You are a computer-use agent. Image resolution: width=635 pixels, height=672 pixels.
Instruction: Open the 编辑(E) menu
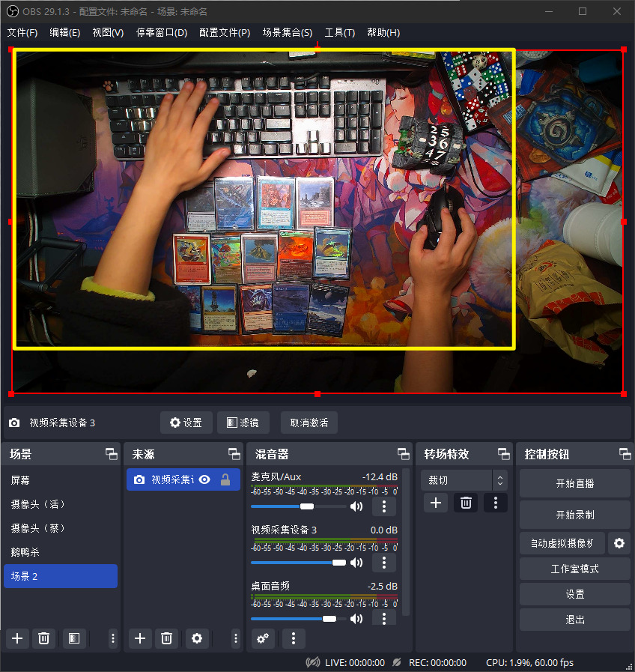(x=64, y=32)
